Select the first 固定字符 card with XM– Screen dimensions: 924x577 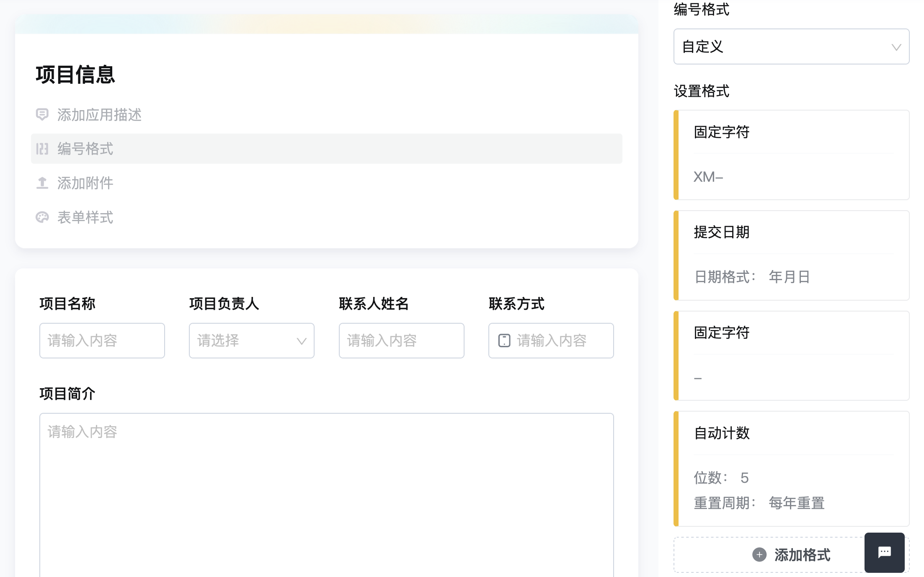tap(791, 155)
